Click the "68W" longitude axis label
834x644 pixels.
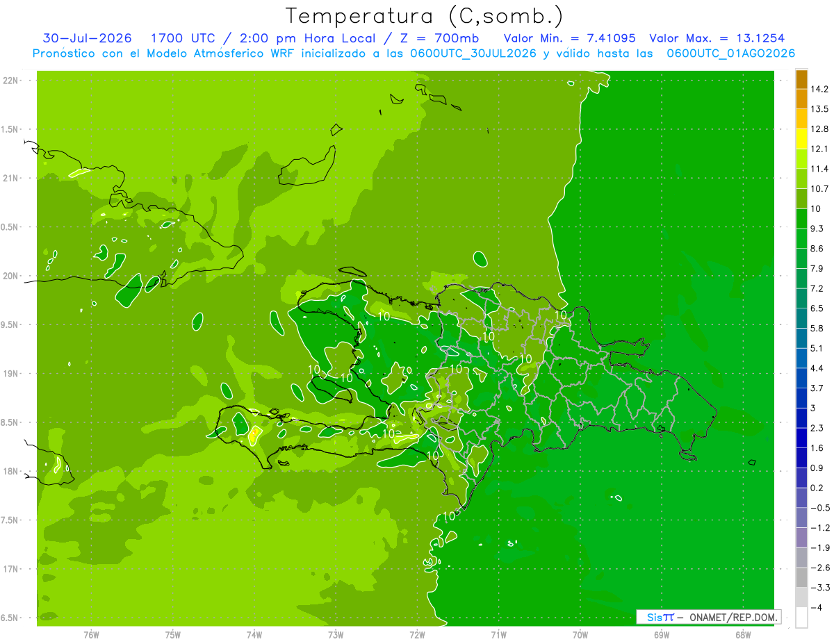743,634
